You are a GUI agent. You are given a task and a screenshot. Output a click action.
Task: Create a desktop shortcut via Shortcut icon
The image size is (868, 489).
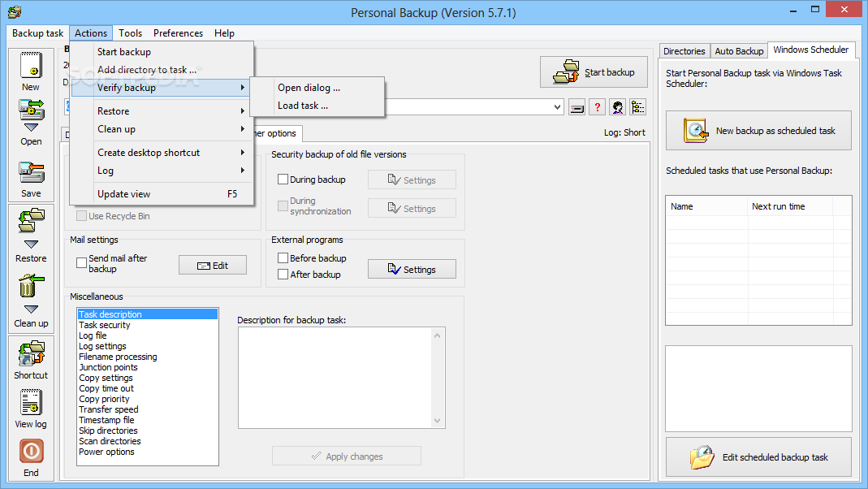pyautogui.click(x=31, y=354)
